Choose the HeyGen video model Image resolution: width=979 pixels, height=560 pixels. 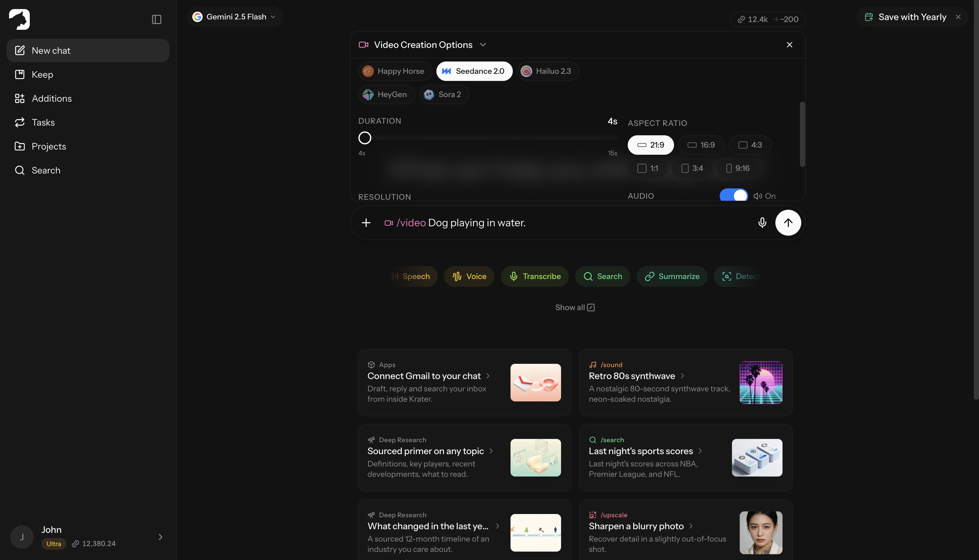pyautogui.click(x=386, y=94)
